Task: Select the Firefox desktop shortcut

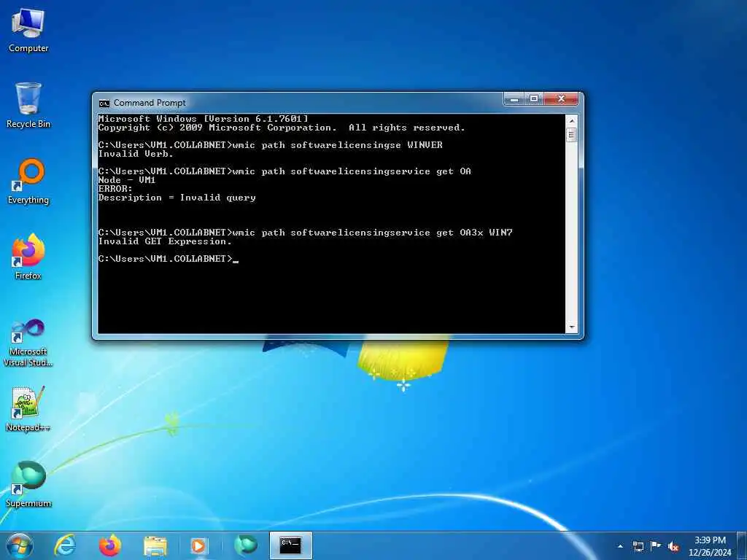Action: click(28, 257)
